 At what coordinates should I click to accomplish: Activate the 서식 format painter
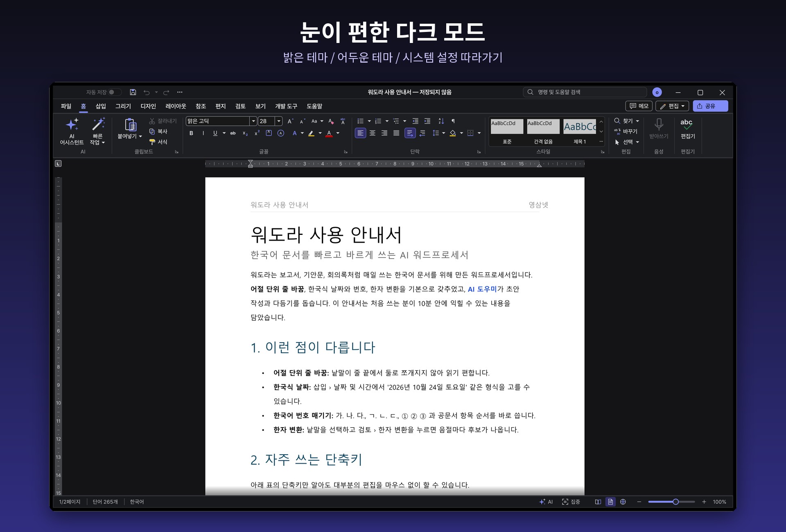click(x=158, y=142)
